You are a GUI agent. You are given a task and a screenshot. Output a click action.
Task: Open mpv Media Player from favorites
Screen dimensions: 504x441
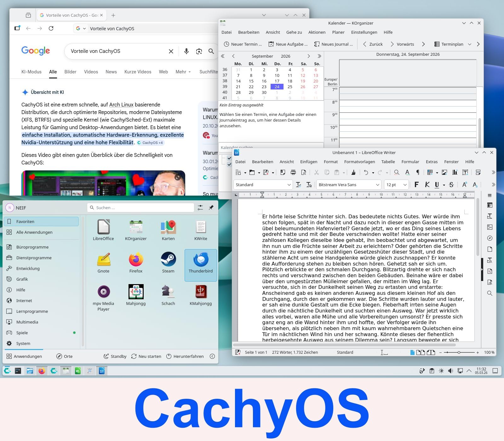(103, 298)
